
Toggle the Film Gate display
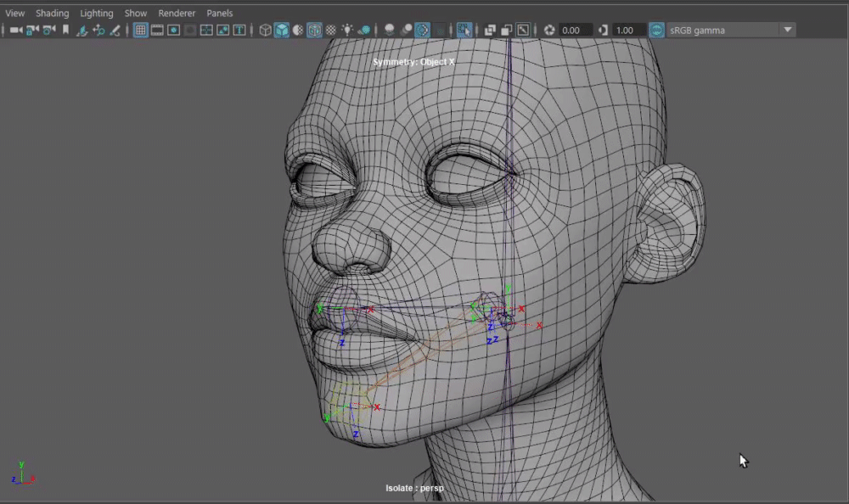157,31
